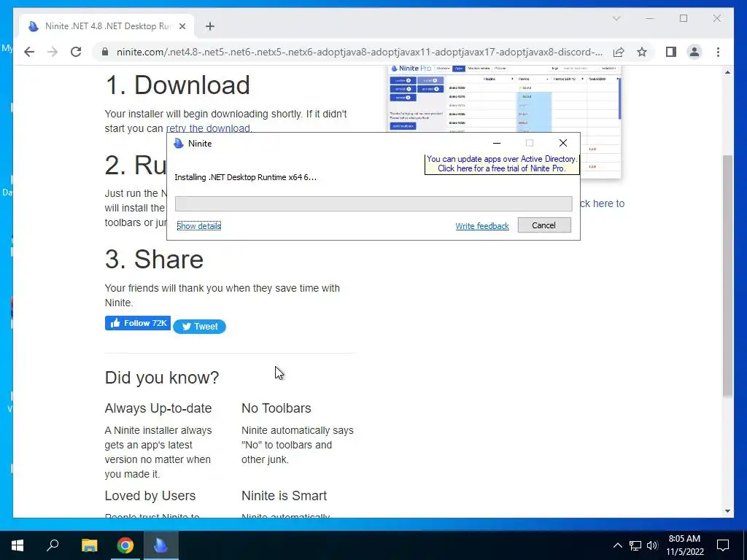747x560 pixels.
Task: Show details in Ninite installer
Action: point(198,226)
